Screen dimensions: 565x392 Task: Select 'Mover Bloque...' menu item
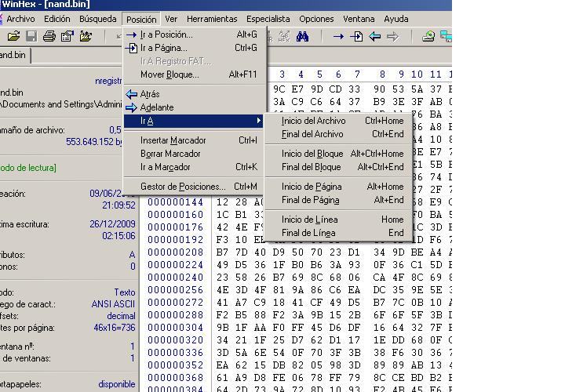tap(169, 74)
